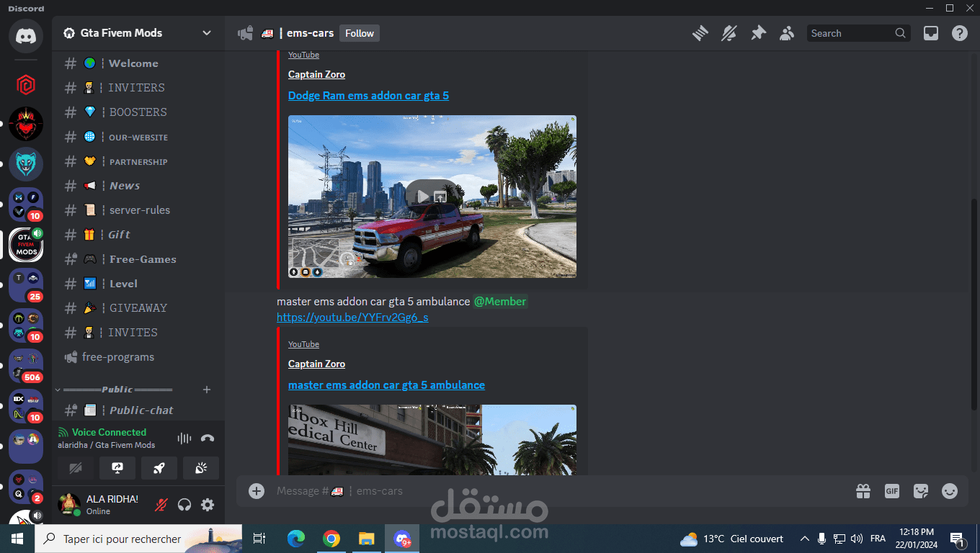This screenshot has height=553, width=980.
Task: Toggle channel notification mute bell
Action: (729, 33)
